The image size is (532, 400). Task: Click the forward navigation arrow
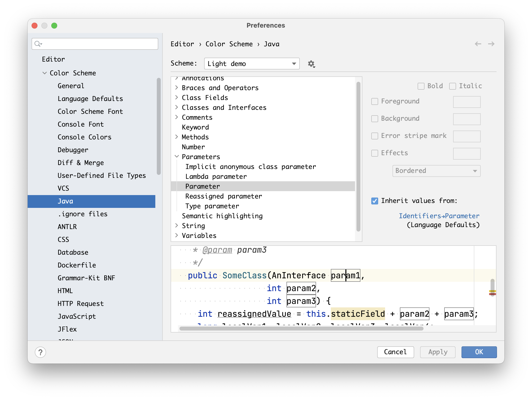(x=491, y=44)
